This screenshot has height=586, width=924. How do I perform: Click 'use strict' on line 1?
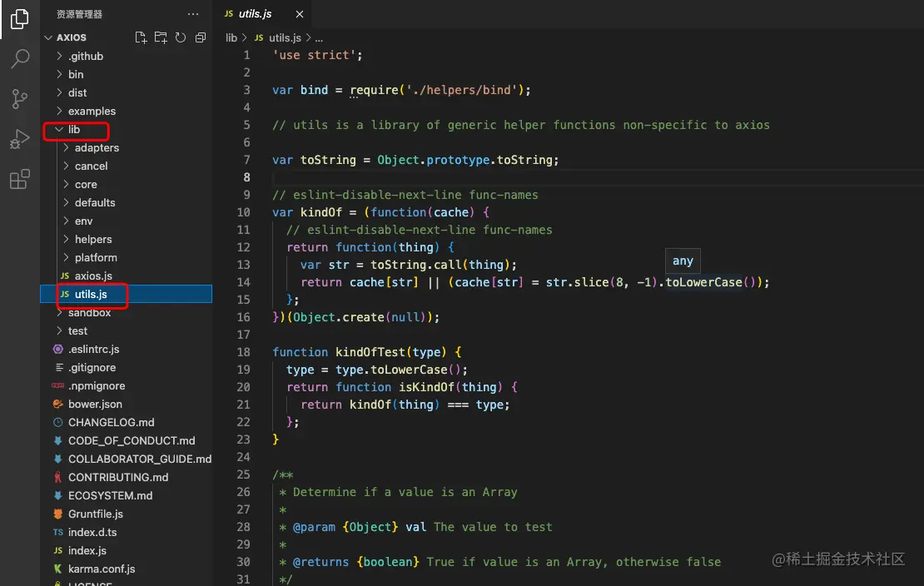[314, 55]
